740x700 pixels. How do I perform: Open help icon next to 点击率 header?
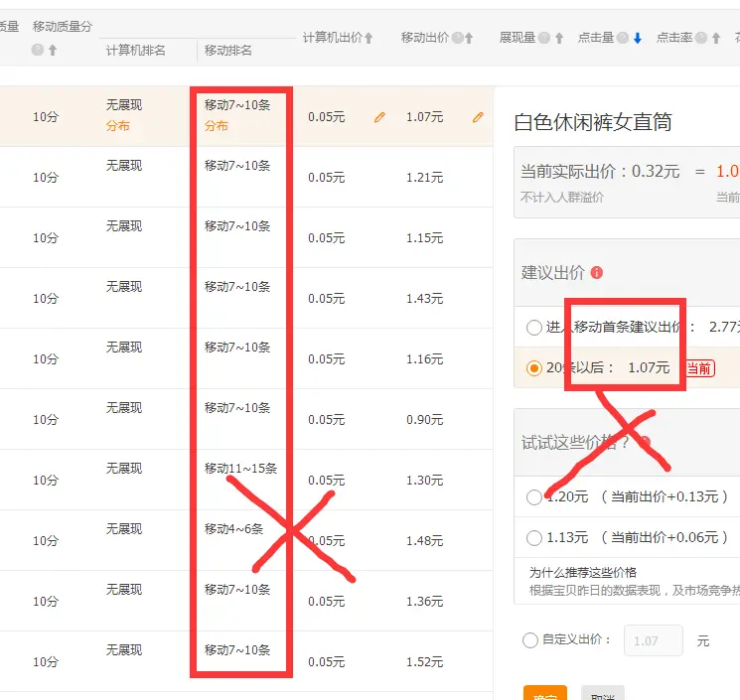701,38
